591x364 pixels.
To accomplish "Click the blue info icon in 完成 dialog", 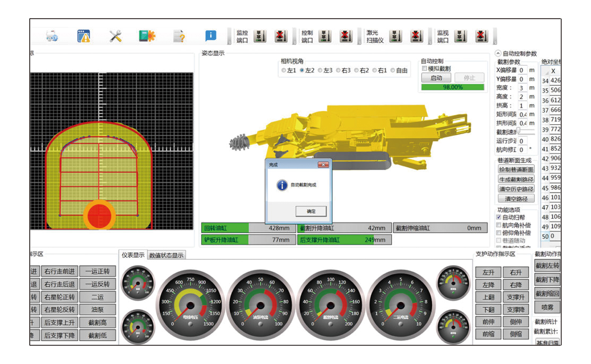I will [x=282, y=185].
